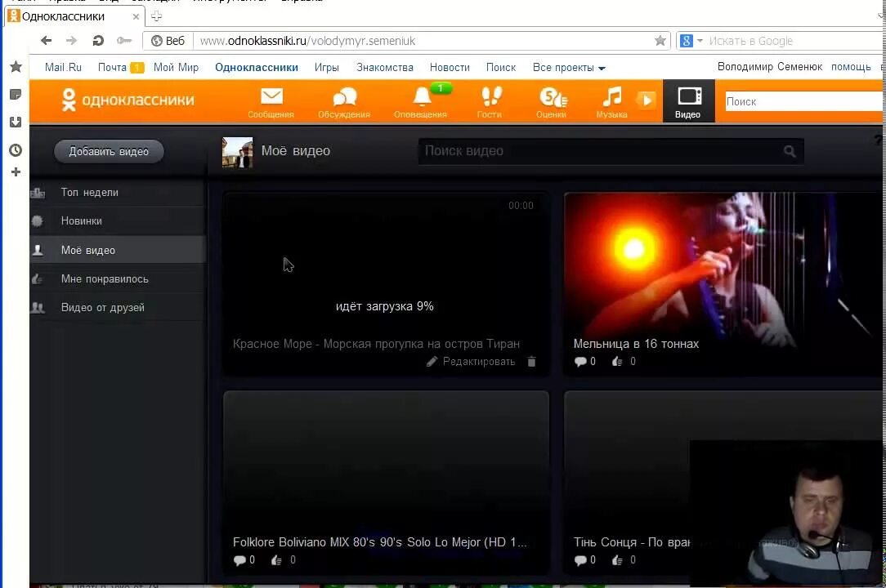The height and width of the screenshot is (588, 886).
Task: Open the Игры link in top bar
Action: pos(327,67)
